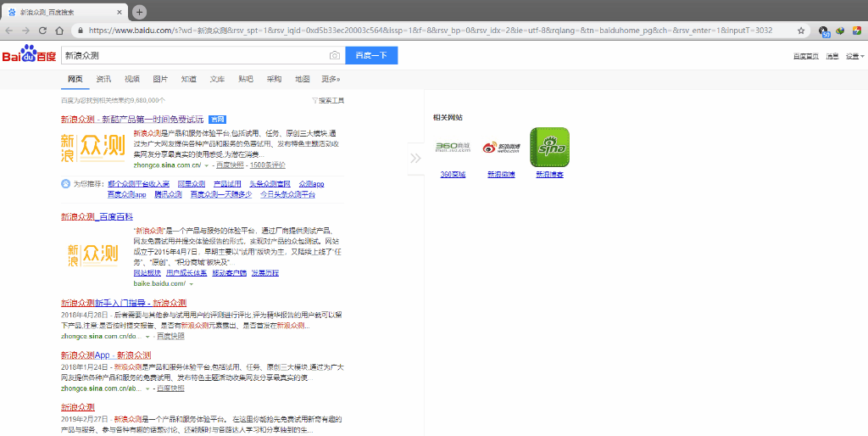The image size is (868, 436).
Task: Open the 消息 link
Action: [x=832, y=56]
